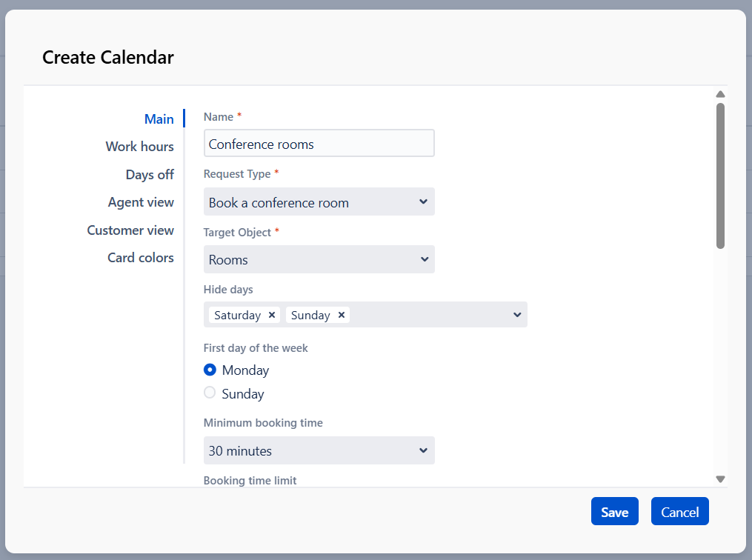This screenshot has width=752, height=560.
Task: Remove the Saturday tag from Hide days
Action: pos(272,315)
